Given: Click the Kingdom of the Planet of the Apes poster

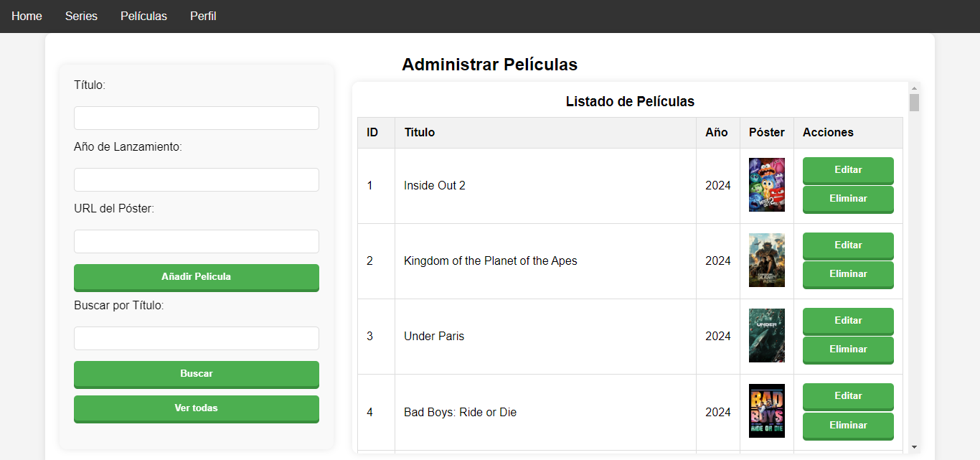Looking at the screenshot, I should click(767, 260).
